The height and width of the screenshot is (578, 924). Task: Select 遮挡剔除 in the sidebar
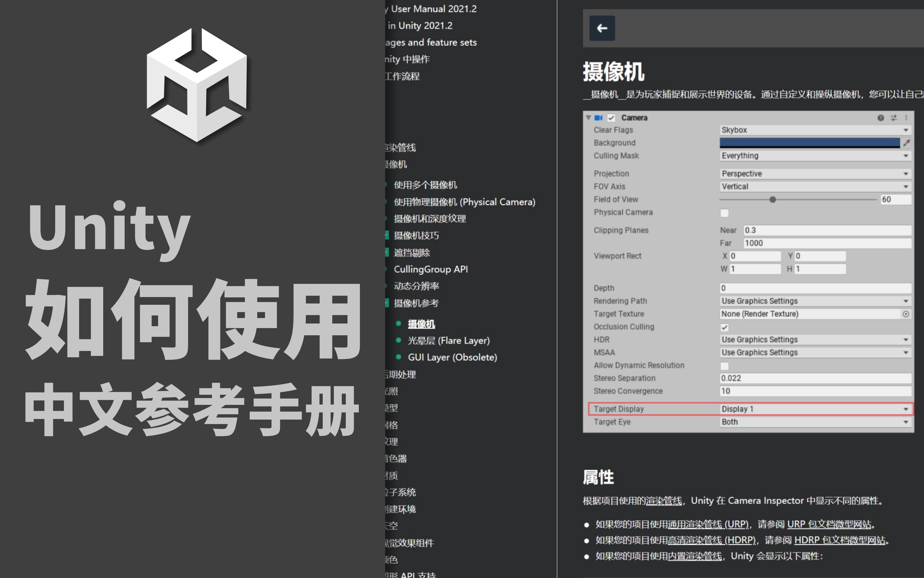point(411,253)
